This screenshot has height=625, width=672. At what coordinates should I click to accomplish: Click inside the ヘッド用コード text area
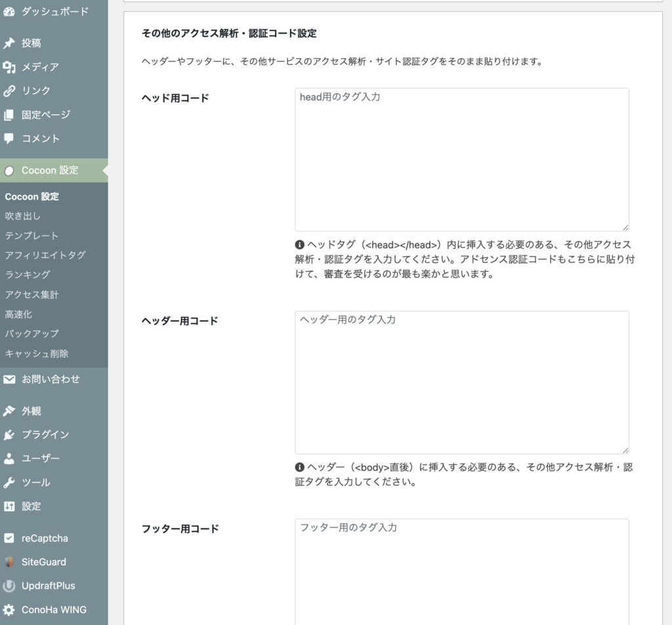(461, 160)
